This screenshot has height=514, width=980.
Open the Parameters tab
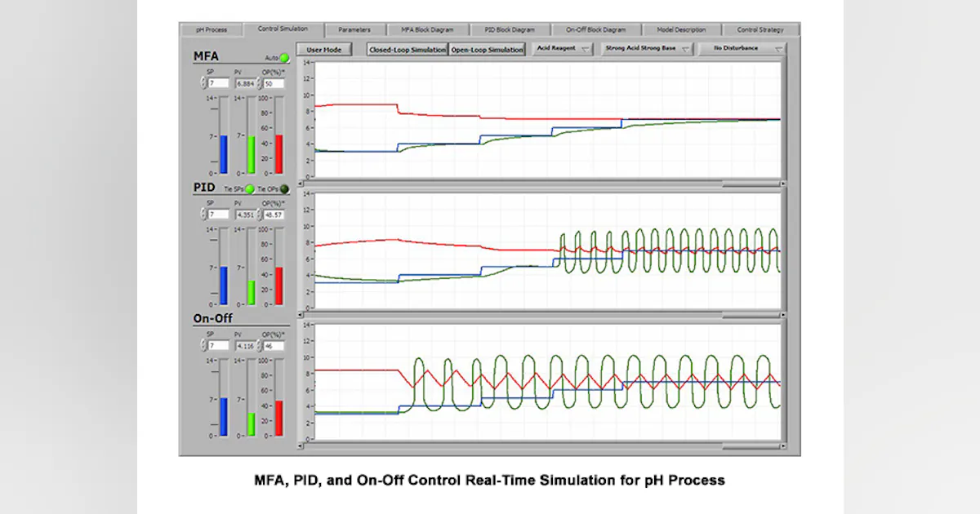tap(354, 30)
